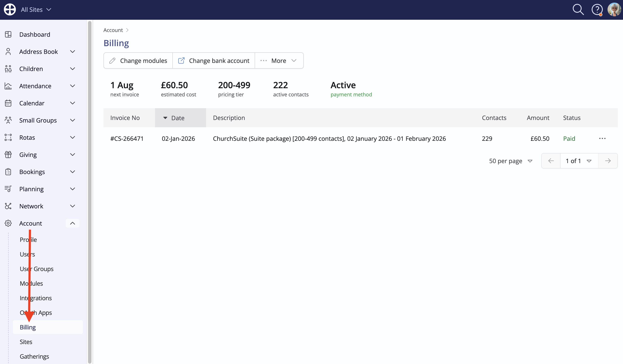Open the search magnifier icon

578,10
